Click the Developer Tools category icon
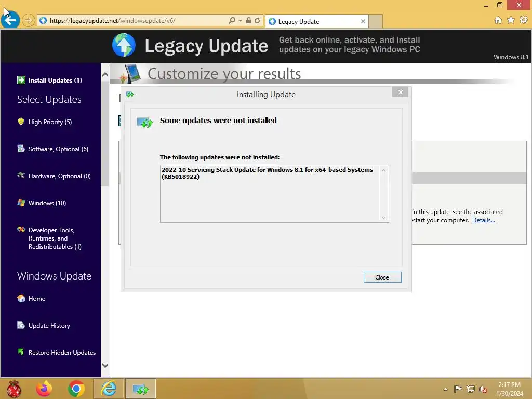The width and height of the screenshot is (532, 399). point(21,229)
